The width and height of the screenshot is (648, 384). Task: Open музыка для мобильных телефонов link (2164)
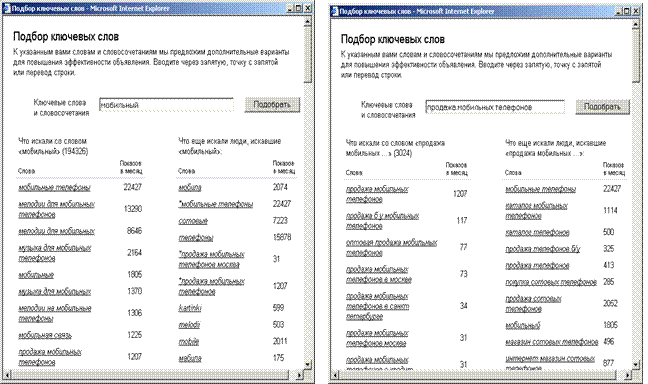pos(55,253)
